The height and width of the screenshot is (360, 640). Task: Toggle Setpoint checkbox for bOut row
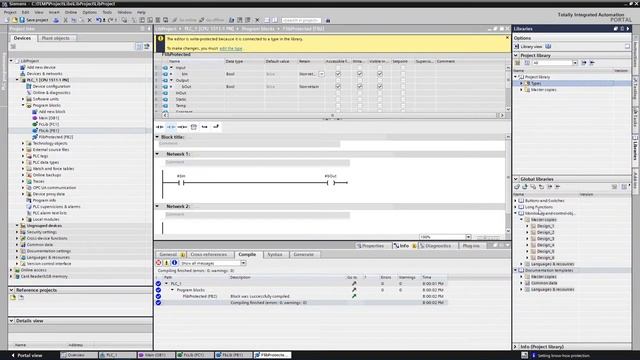403,87
